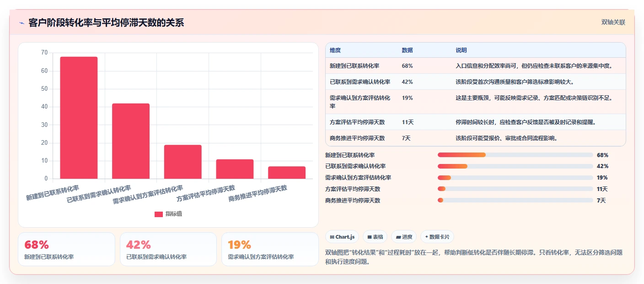
Task: Click the 42% value beside the progress bar
Action: point(602,166)
